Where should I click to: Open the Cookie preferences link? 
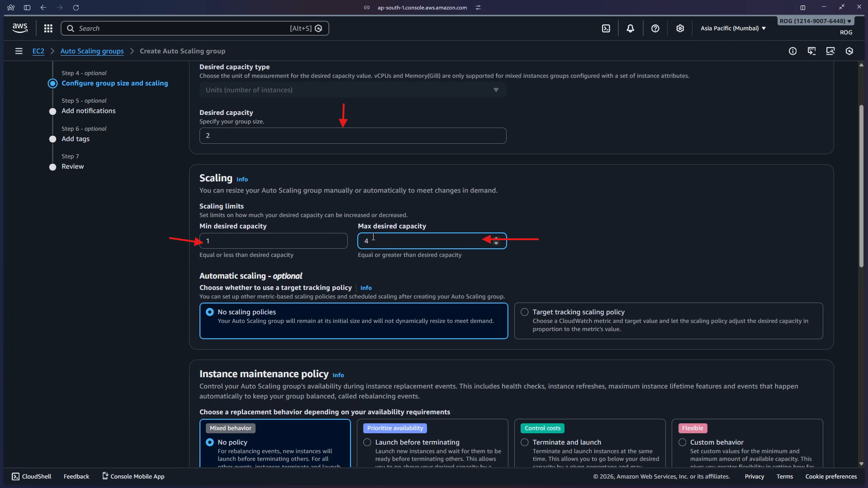pyautogui.click(x=830, y=476)
